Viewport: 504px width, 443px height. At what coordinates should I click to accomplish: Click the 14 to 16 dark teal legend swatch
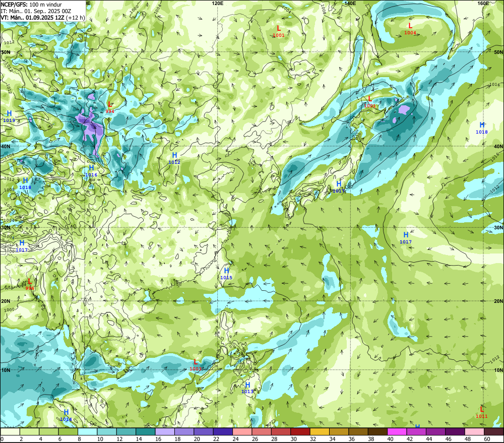point(146,431)
